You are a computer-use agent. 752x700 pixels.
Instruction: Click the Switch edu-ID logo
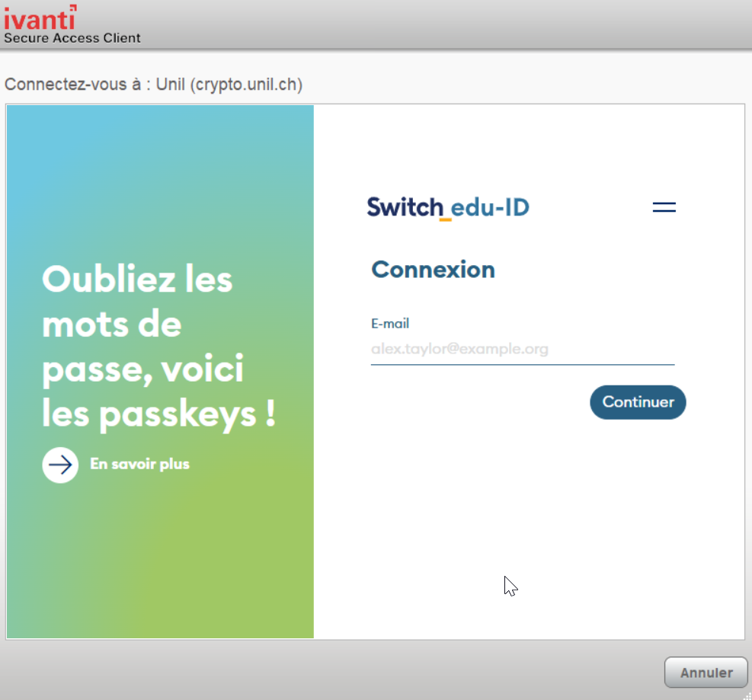point(448,207)
